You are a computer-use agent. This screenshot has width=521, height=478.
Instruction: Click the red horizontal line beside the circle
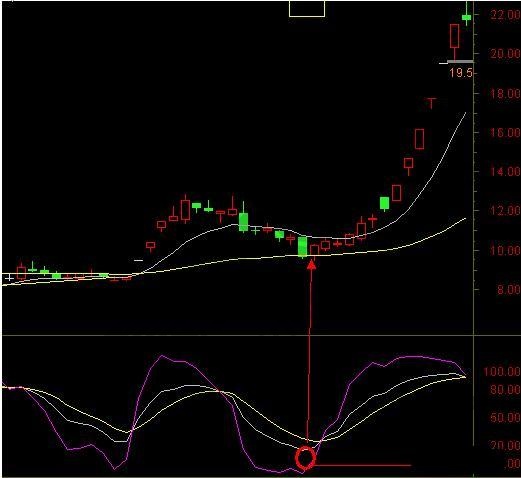tap(363, 465)
